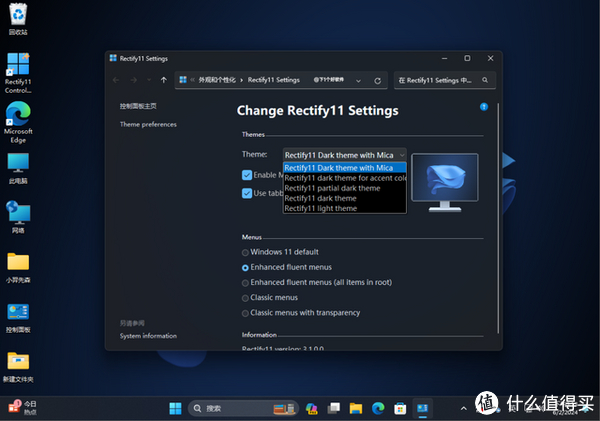
Task: Show hidden system tray icons
Action: (463, 408)
